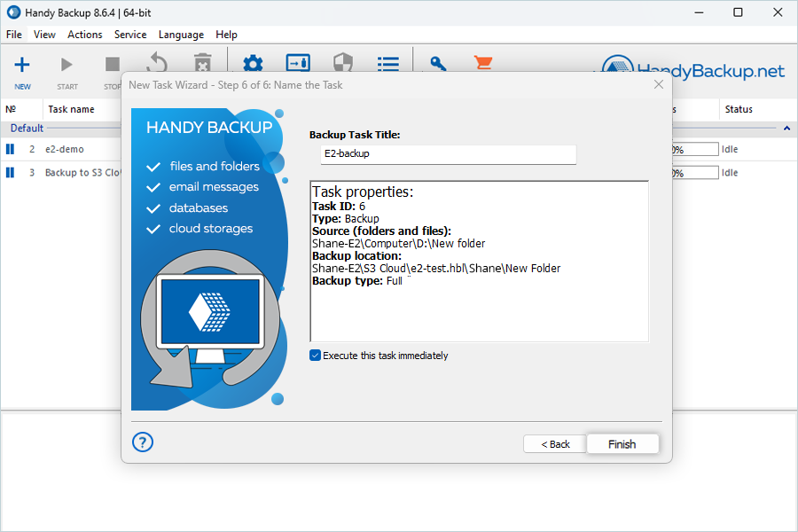This screenshot has width=798, height=532.
Task: Open the View menu
Action: [45, 35]
